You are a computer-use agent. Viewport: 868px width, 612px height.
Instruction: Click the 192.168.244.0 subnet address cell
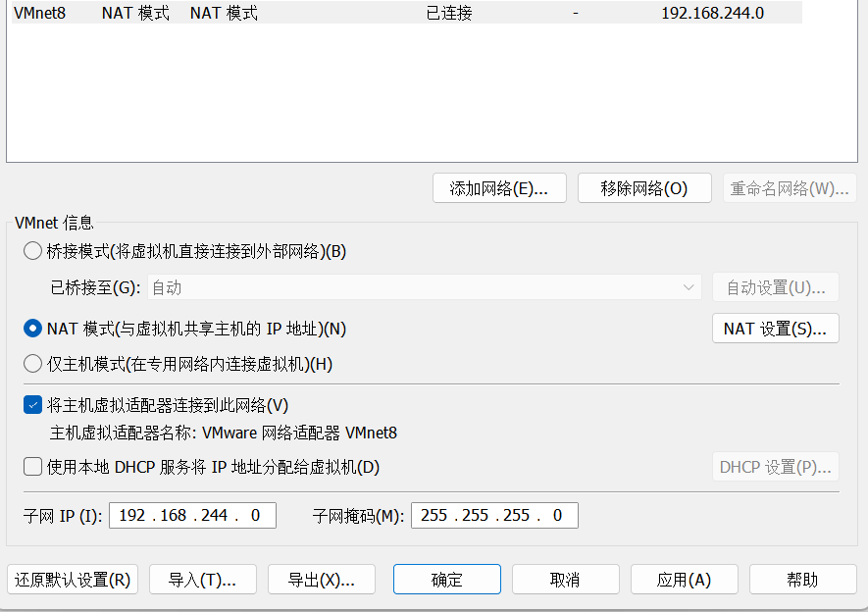click(712, 14)
